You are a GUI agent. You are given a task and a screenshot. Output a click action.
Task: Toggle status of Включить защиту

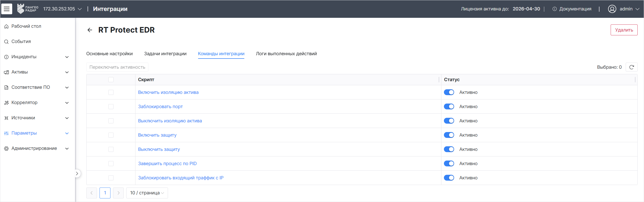[449, 135]
